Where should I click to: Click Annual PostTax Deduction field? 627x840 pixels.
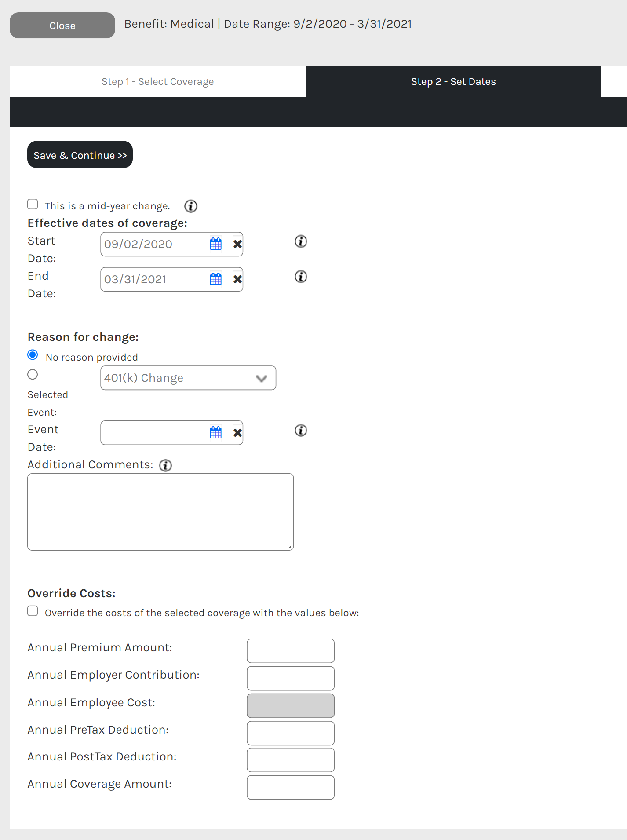(x=291, y=760)
